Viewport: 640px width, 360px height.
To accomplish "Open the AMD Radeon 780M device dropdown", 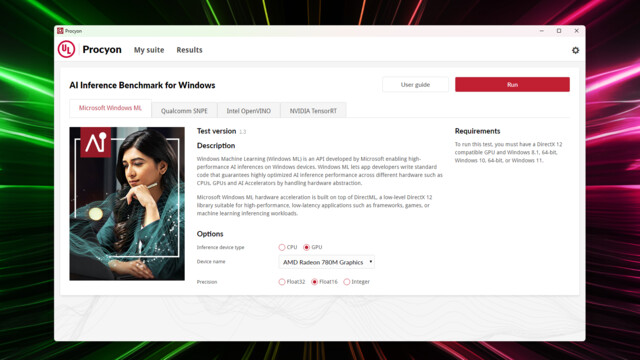I will [x=327, y=262].
